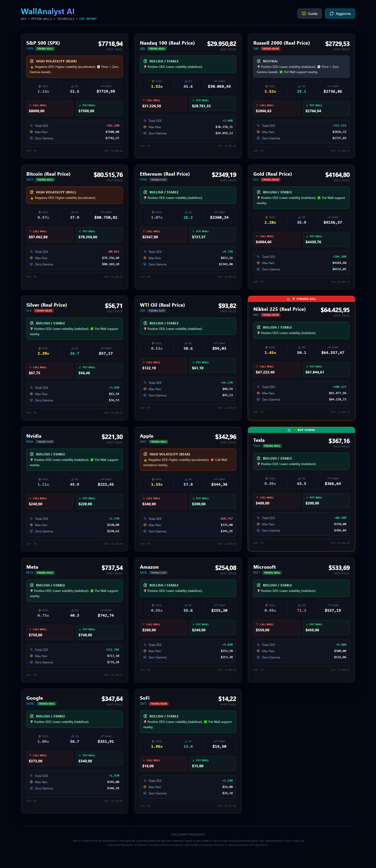Click the RVOL lightning icon in Silver card
This screenshot has height=868, width=376.
point(39,348)
